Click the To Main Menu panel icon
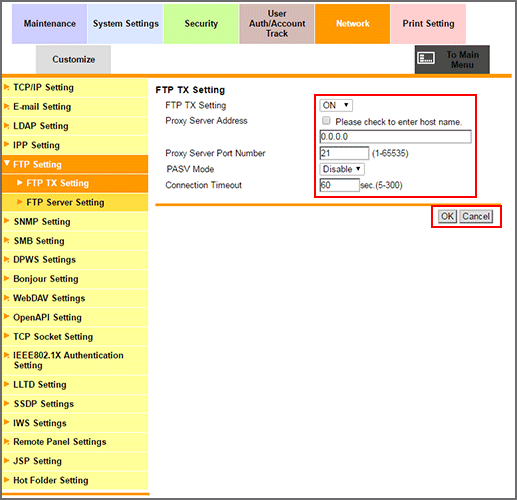517x500 pixels. click(x=426, y=58)
